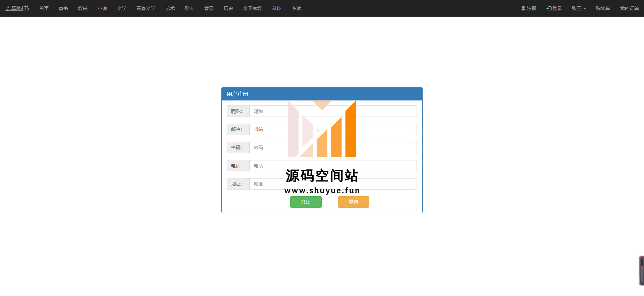Click the login arrow icon beside 登录
This screenshot has width=644, height=296.
(x=549, y=8)
